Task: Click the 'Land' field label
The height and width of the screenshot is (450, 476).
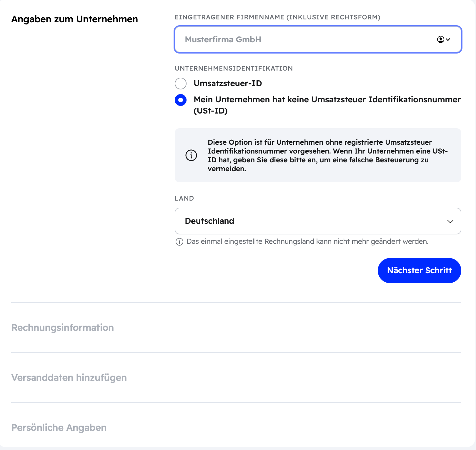Action: [x=184, y=199]
